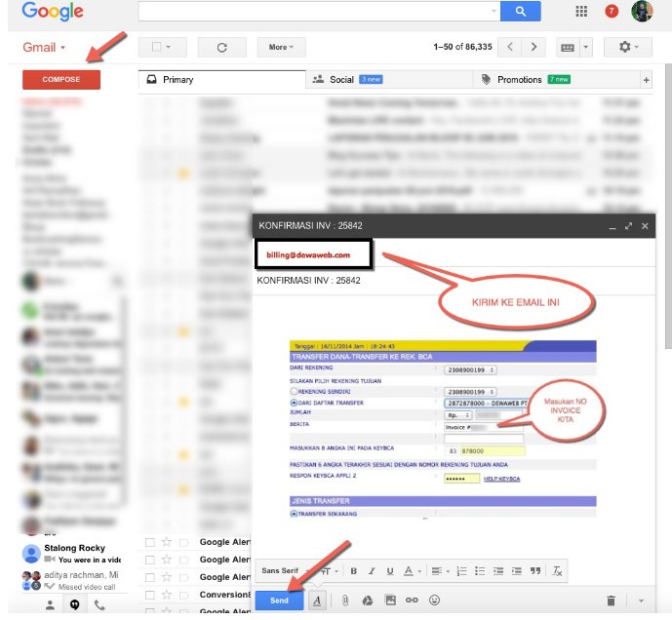The width and height of the screenshot is (672, 620).
Task: Apply quote formatting
Action: 534,570
